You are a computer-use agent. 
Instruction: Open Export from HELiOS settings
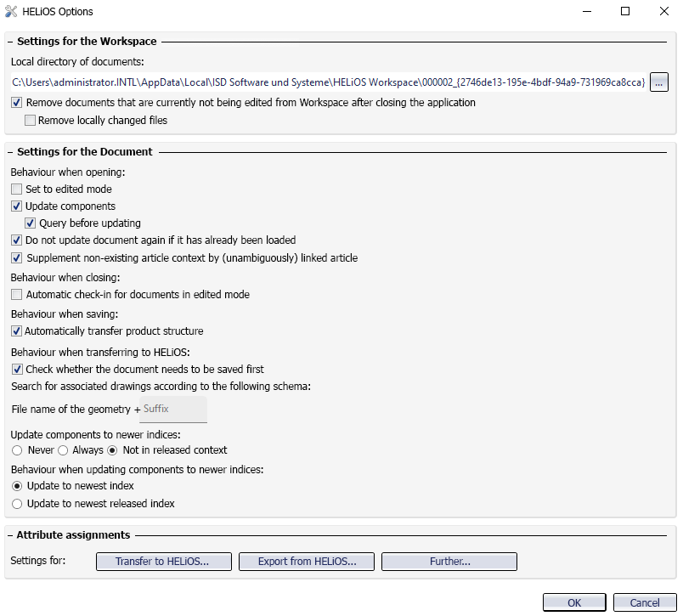pyautogui.click(x=307, y=562)
